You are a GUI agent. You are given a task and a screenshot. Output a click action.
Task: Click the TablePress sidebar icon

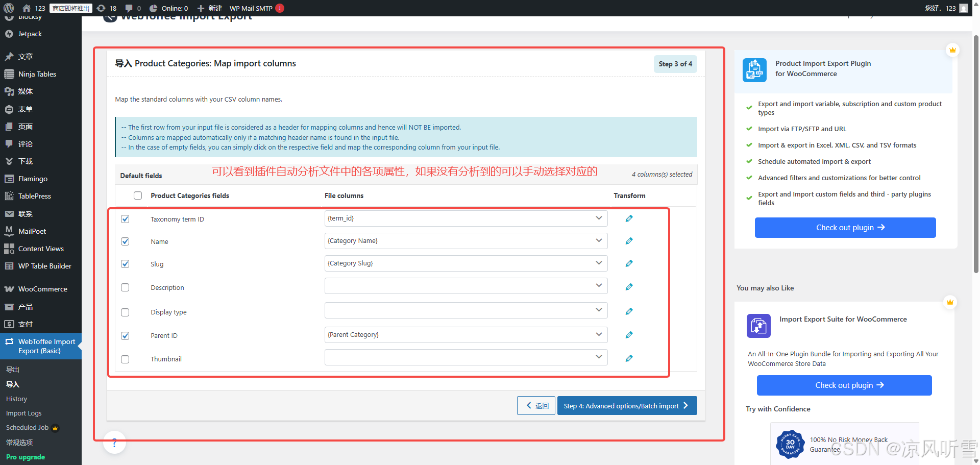9,196
